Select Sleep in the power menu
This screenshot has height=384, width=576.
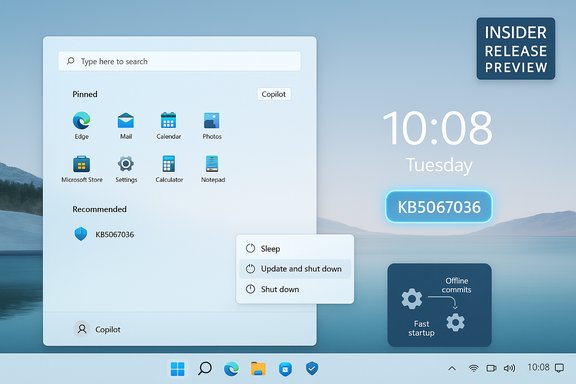pos(295,249)
